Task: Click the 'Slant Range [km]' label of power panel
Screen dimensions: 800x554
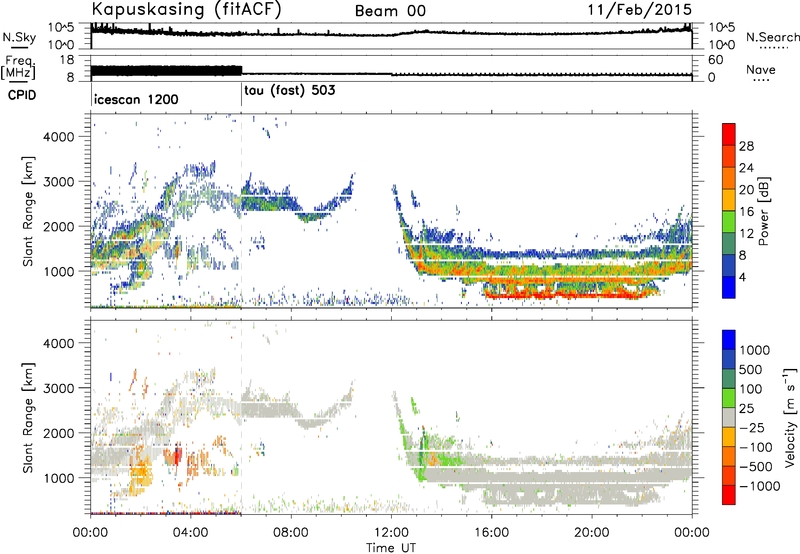Action: (x=28, y=211)
